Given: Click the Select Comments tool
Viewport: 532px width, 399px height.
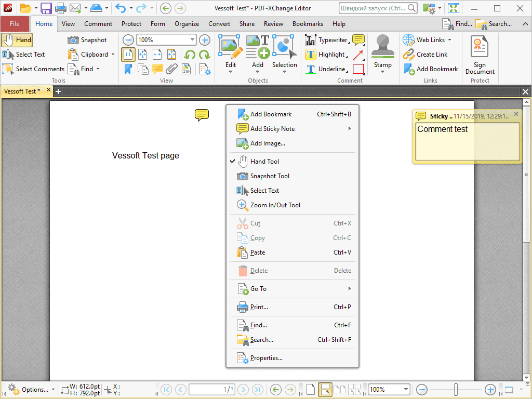Looking at the screenshot, I should 33,69.
